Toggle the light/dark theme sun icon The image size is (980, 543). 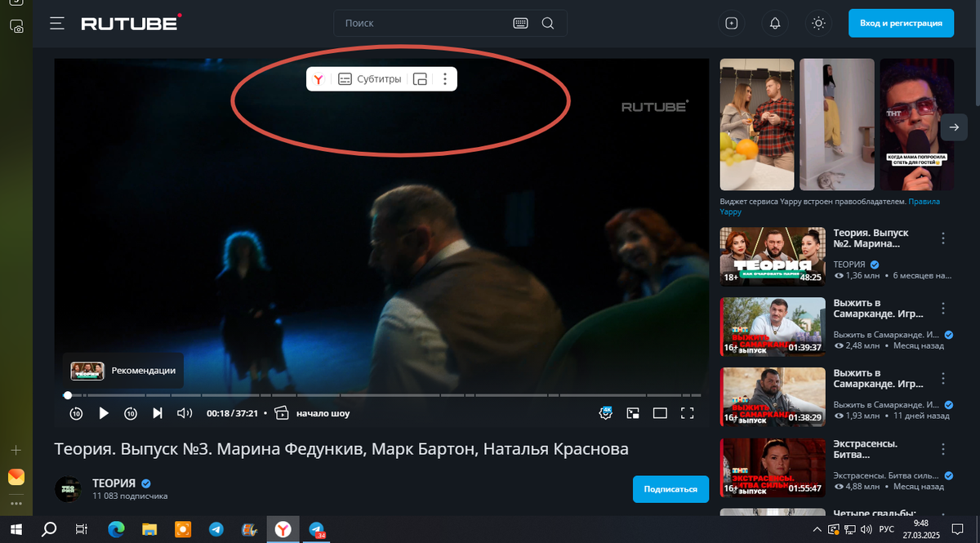point(818,24)
